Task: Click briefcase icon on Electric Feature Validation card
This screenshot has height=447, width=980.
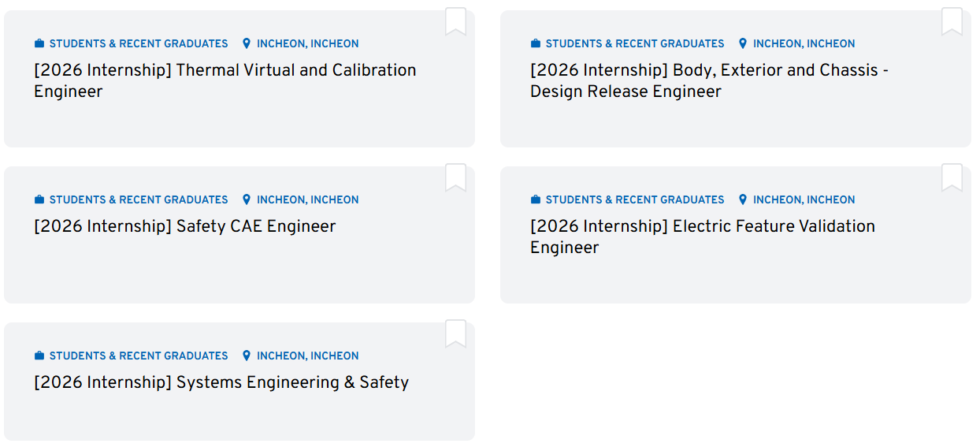Action: (x=536, y=200)
